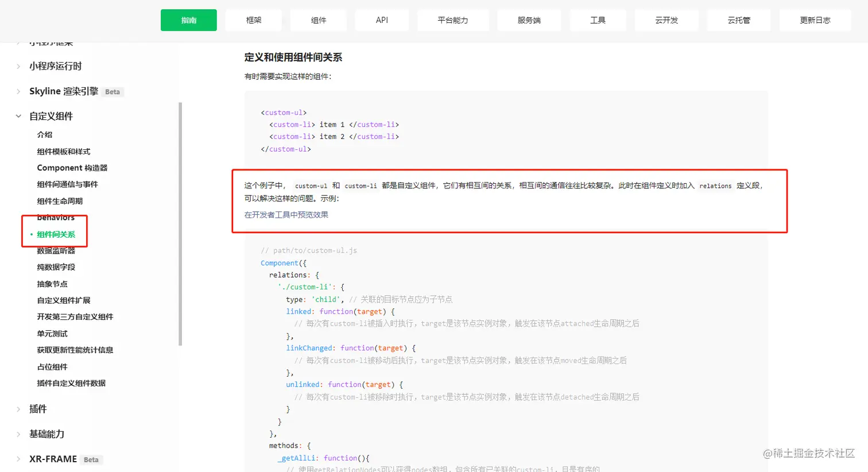868x472 pixels.
Task: Go to Component 构造器 page
Action: pyautogui.click(x=72, y=168)
